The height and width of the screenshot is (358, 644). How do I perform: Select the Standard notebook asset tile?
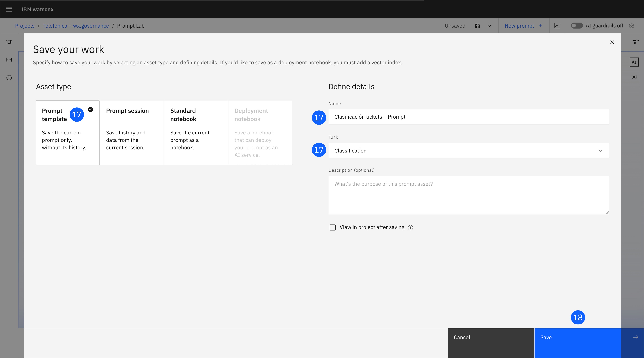[196, 133]
